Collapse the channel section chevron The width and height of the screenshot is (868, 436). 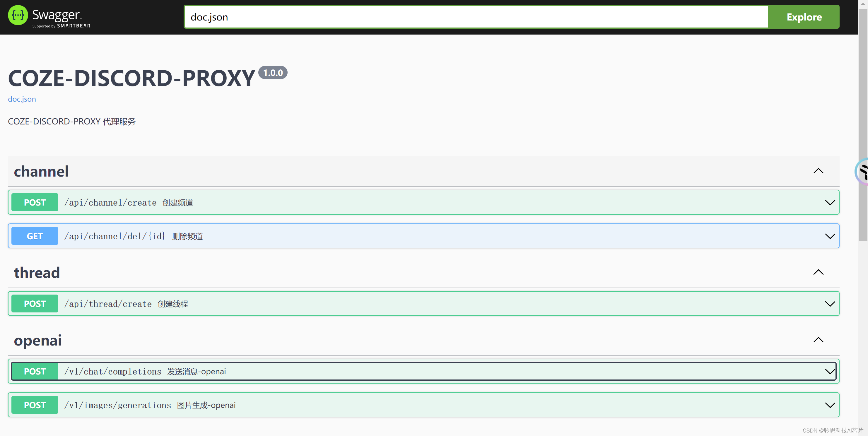pyautogui.click(x=818, y=171)
